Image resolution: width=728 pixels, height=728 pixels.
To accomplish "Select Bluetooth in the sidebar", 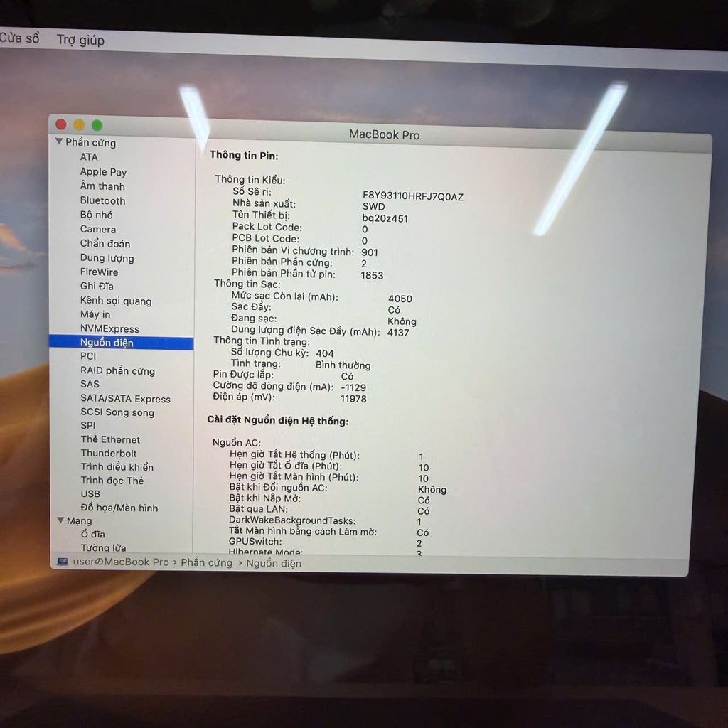I will click(102, 200).
